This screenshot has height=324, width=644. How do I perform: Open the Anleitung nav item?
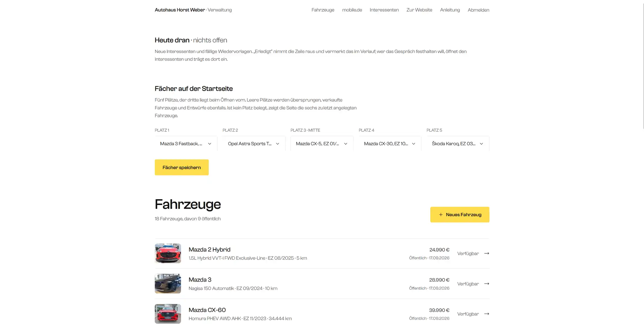click(x=450, y=10)
